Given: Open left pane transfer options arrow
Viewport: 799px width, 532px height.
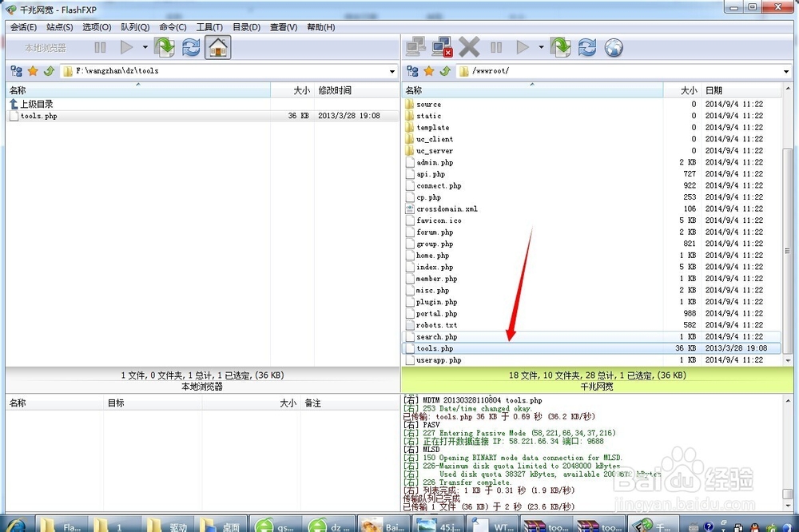Looking at the screenshot, I should [x=145, y=47].
